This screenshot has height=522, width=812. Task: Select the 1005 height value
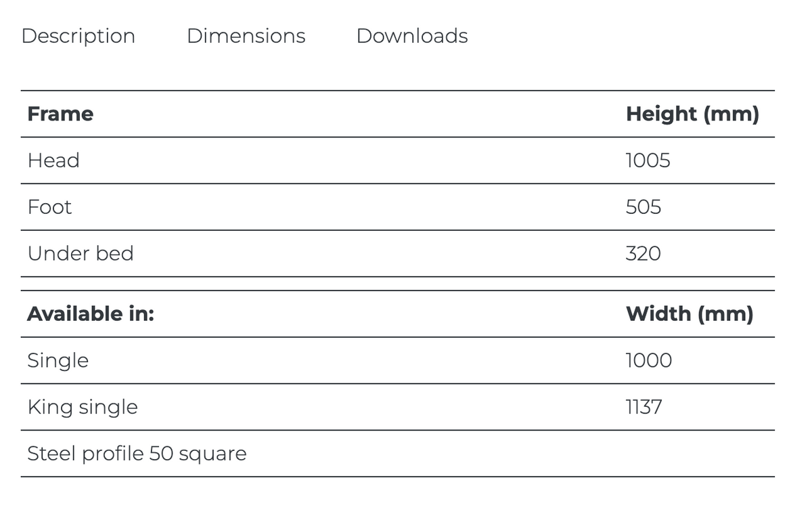(x=648, y=160)
